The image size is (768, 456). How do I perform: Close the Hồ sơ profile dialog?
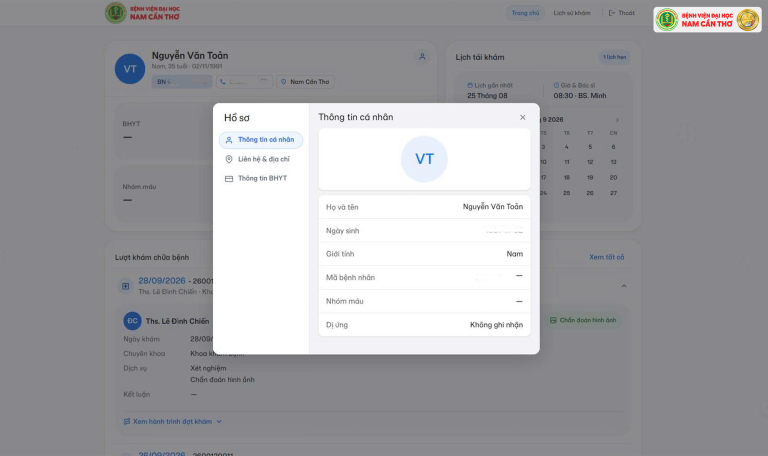click(x=523, y=118)
